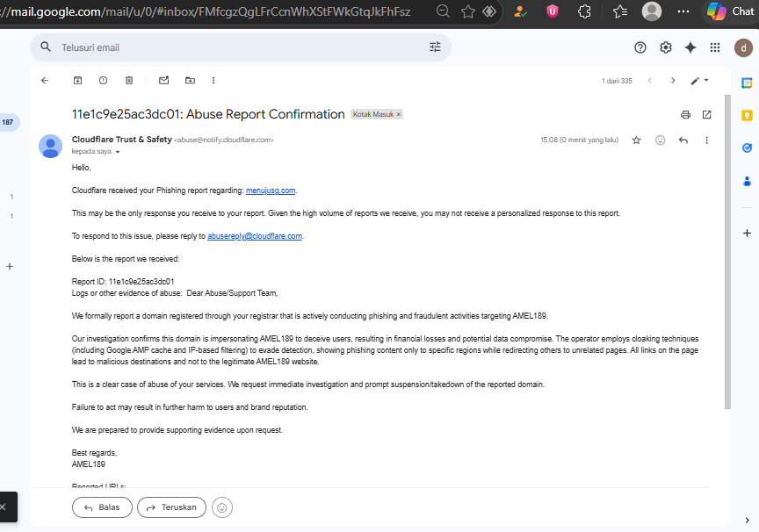Viewport: 759px width, 532px height.
Task: Archive this email
Action: pos(77,80)
